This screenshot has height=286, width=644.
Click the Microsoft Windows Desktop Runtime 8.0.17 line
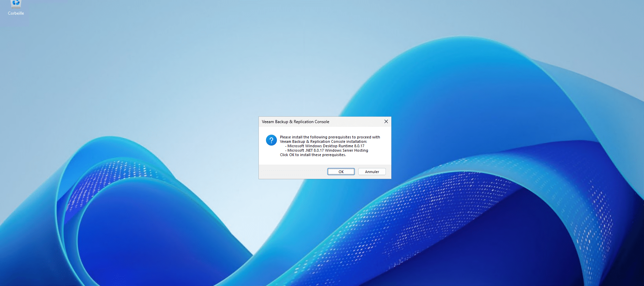326,146
